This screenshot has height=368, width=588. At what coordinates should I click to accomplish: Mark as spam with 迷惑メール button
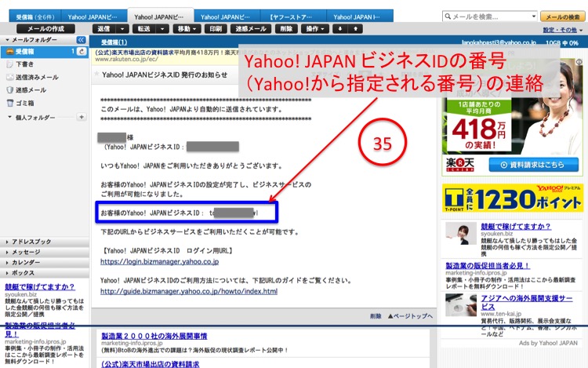[251, 29]
